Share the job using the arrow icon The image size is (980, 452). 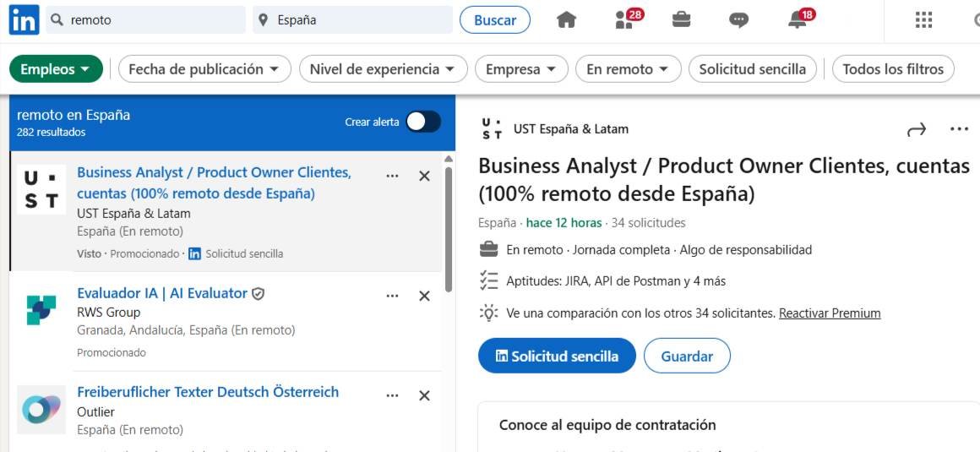pyautogui.click(x=917, y=130)
